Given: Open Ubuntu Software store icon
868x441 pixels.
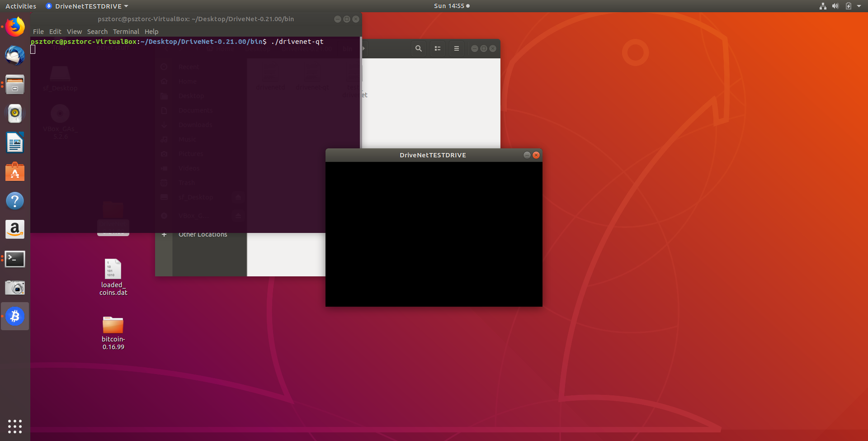Looking at the screenshot, I should 15,172.
